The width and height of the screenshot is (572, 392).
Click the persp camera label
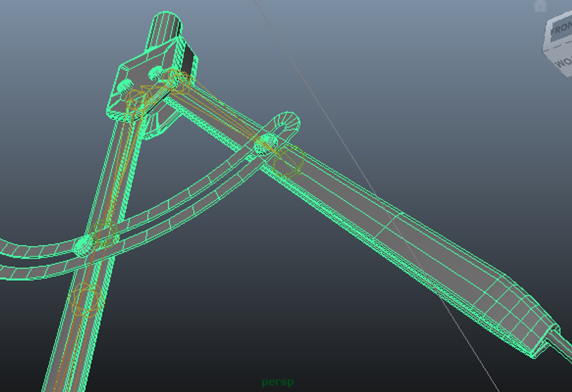278,382
